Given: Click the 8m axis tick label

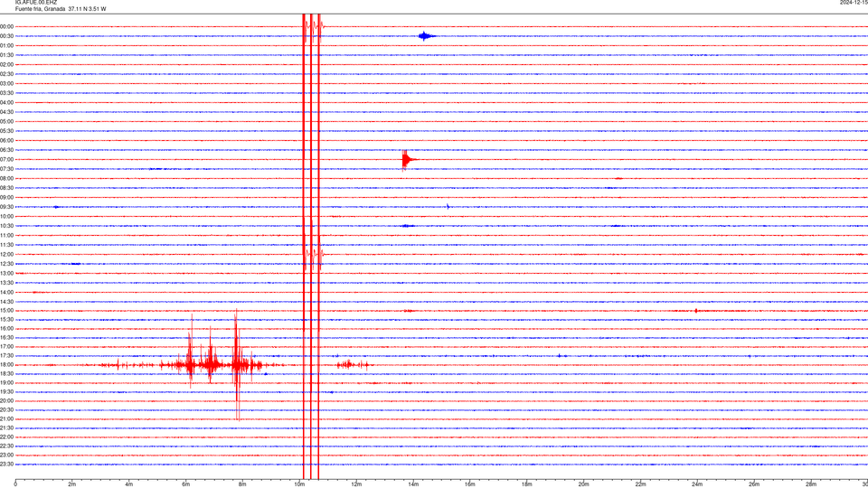Looking at the screenshot, I should tap(242, 484).
